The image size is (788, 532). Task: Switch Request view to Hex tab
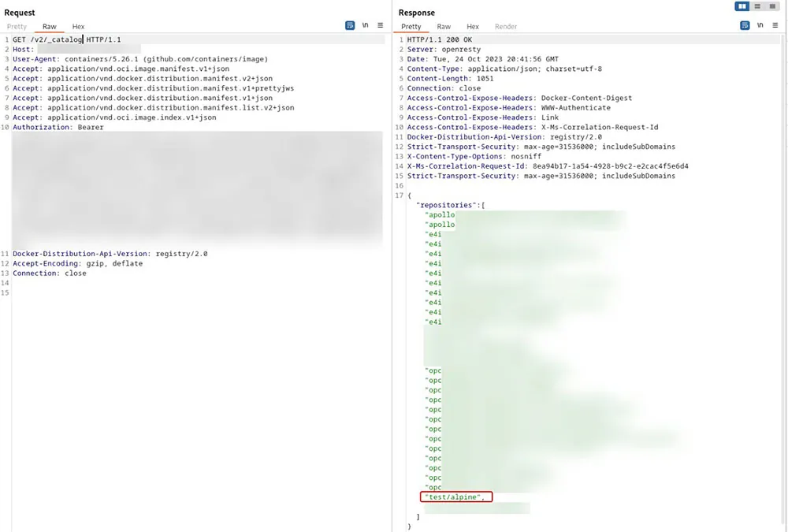tap(78, 27)
